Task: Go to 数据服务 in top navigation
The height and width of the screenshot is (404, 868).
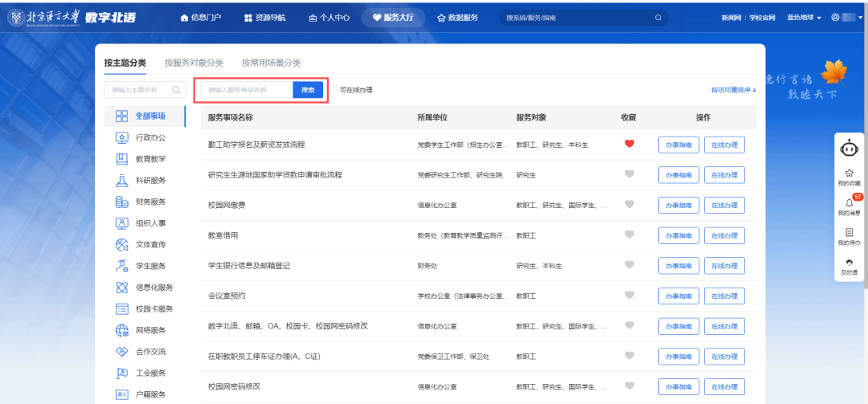Action: tap(458, 18)
